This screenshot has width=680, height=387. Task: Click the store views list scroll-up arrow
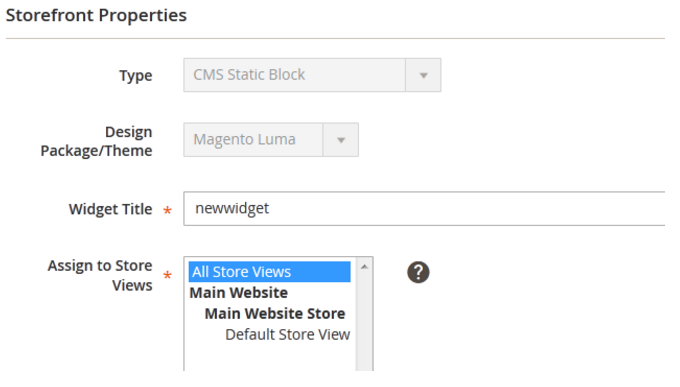tap(364, 266)
